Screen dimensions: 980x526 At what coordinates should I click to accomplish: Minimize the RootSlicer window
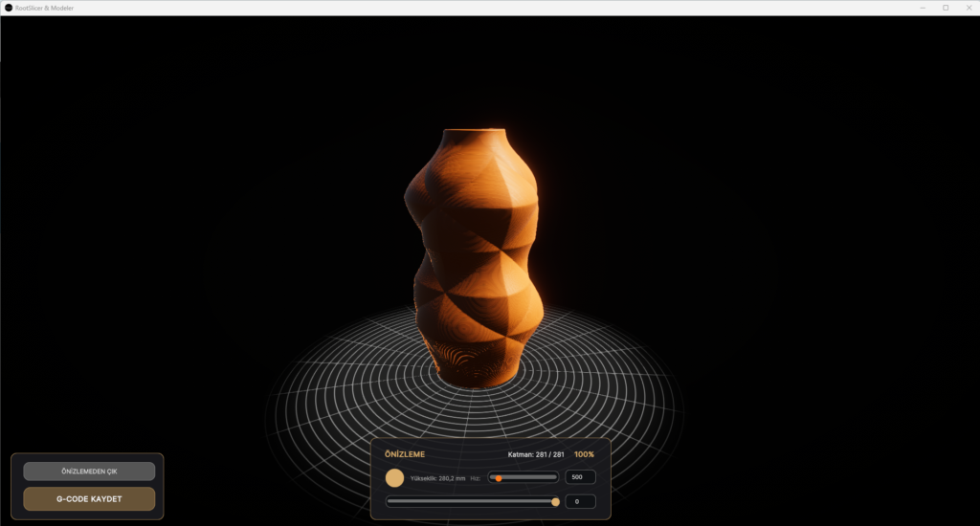922,8
